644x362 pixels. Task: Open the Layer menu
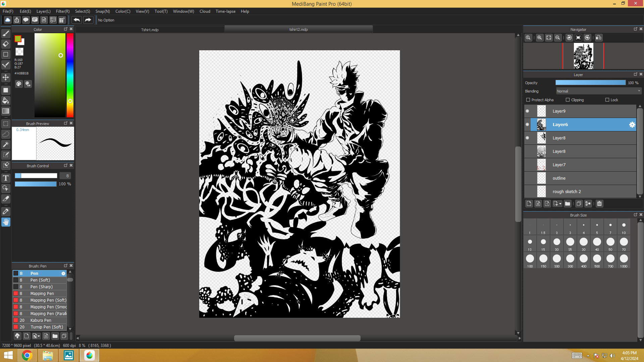pos(43,11)
